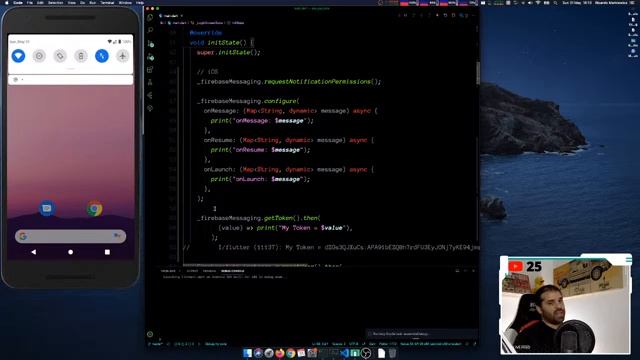Toggle battery saver quick settings tile
The image size is (640, 360).
(81, 56)
